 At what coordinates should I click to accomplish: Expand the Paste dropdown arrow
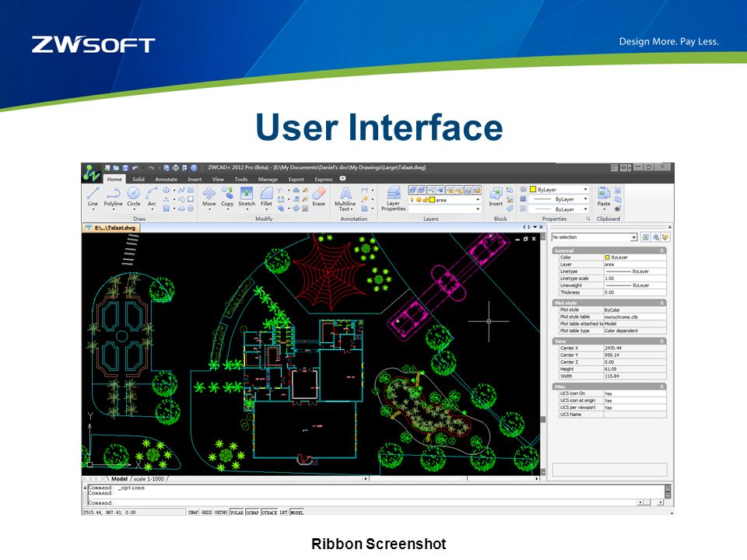coord(604,209)
